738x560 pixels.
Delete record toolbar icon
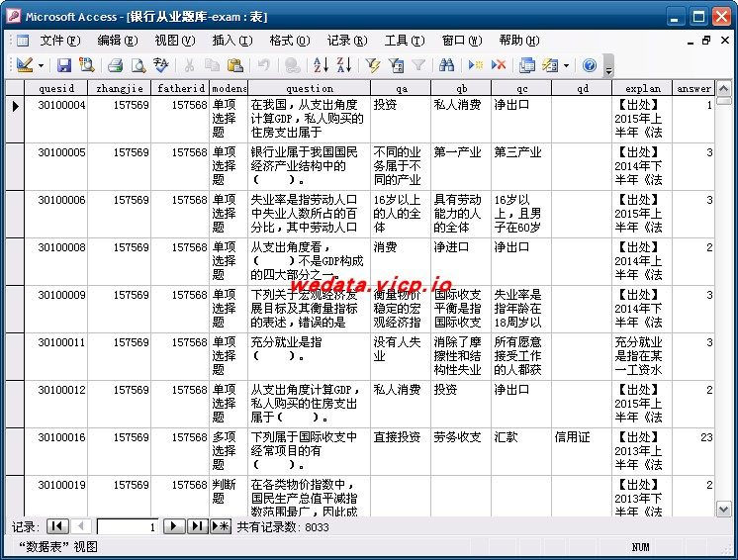tap(499, 65)
